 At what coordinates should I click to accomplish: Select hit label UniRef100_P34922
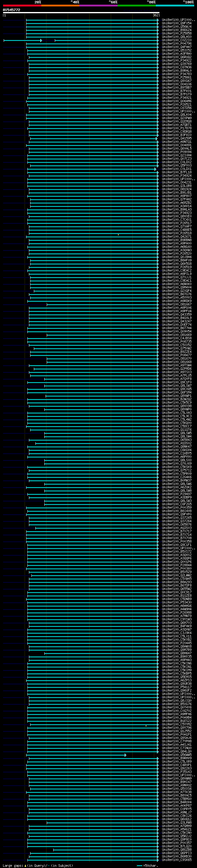pos(177,60)
